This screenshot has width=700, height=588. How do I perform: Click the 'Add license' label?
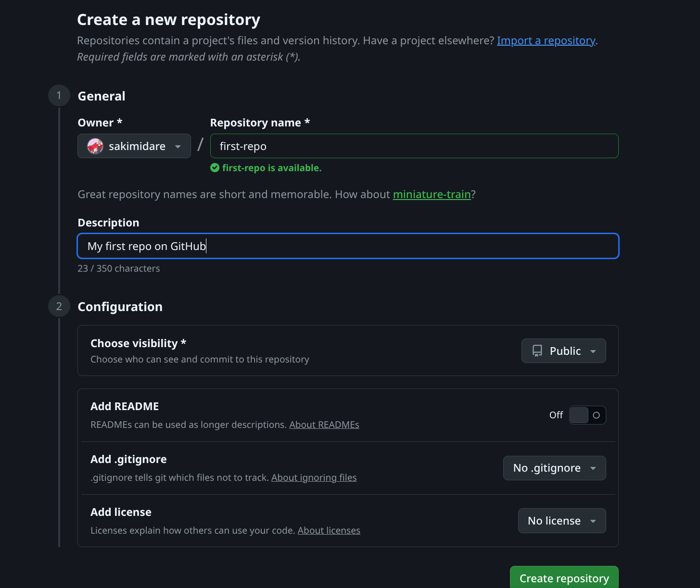(121, 512)
